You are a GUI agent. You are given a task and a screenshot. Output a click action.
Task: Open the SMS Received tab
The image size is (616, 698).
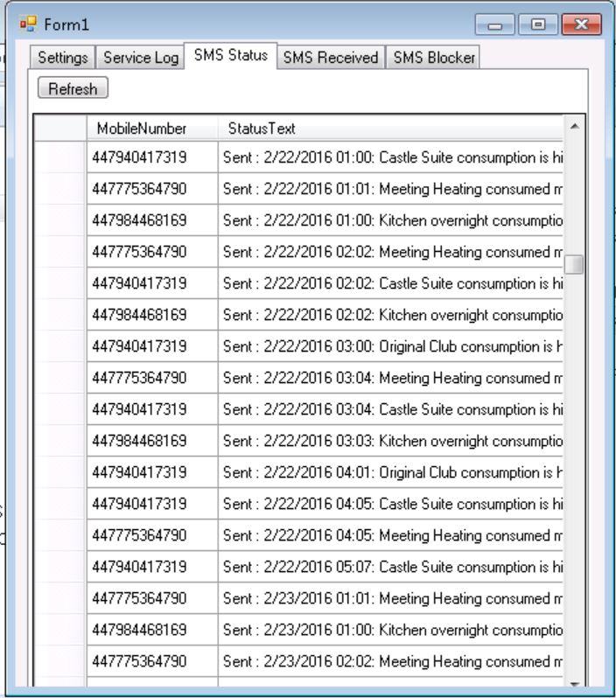click(331, 58)
